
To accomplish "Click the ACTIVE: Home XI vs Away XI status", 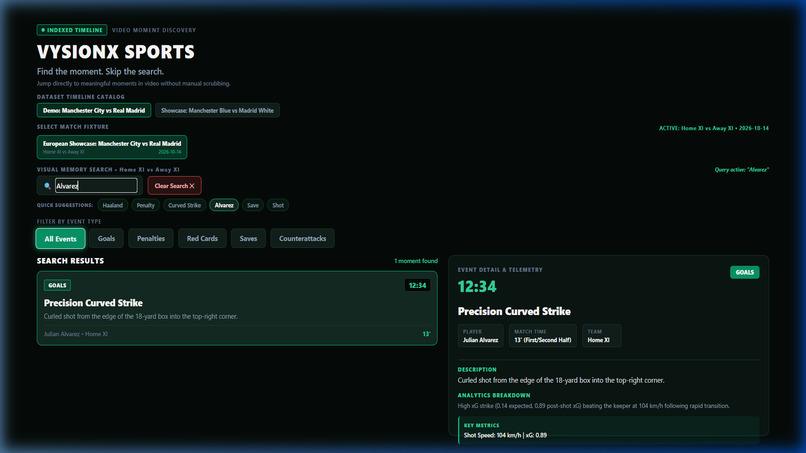I will 714,128.
